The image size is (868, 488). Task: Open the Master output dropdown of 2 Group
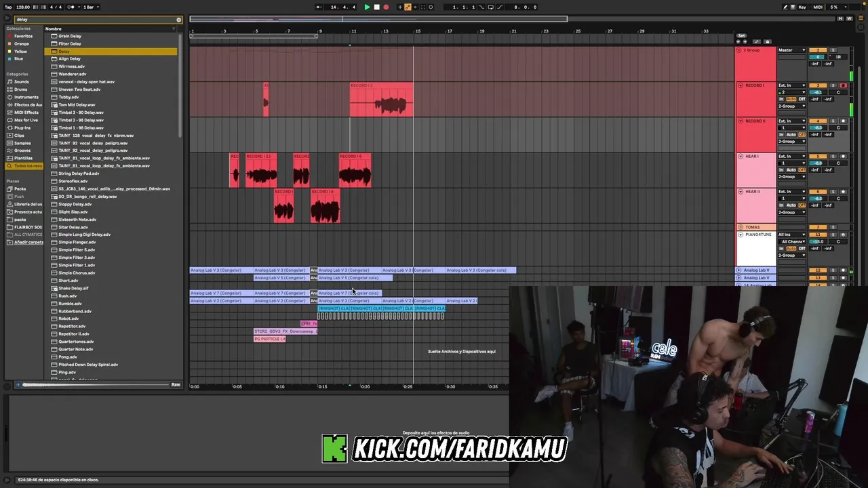791,50
